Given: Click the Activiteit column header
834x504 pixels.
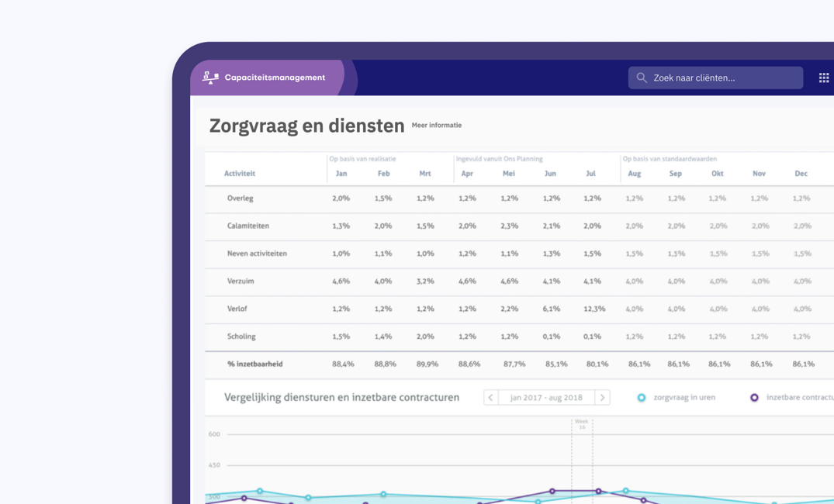Looking at the screenshot, I should click(x=241, y=174).
